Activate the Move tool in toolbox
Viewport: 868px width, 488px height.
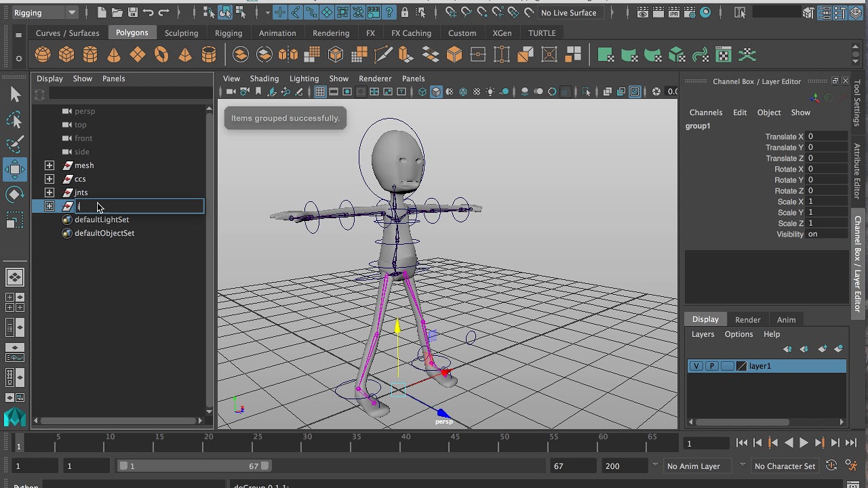point(15,169)
